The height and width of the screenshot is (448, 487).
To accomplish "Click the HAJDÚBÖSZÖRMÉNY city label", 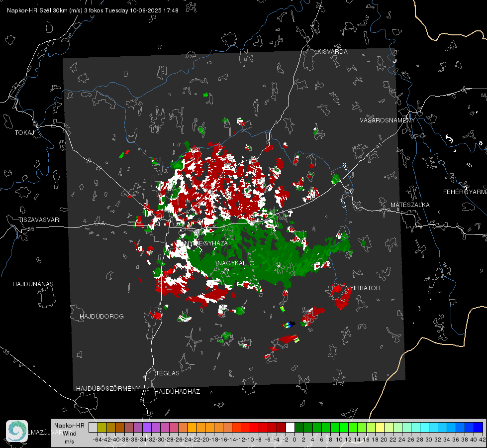I will [x=108, y=389].
